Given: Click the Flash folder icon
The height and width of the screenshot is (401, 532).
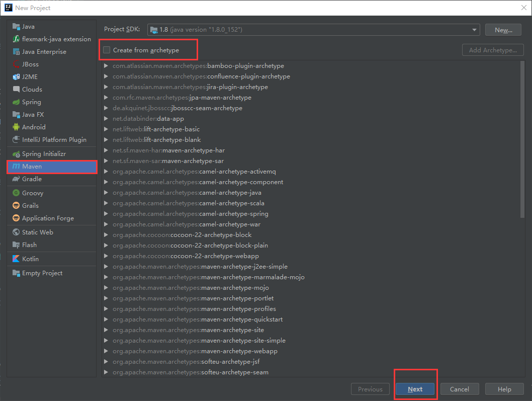Looking at the screenshot, I should (16, 245).
